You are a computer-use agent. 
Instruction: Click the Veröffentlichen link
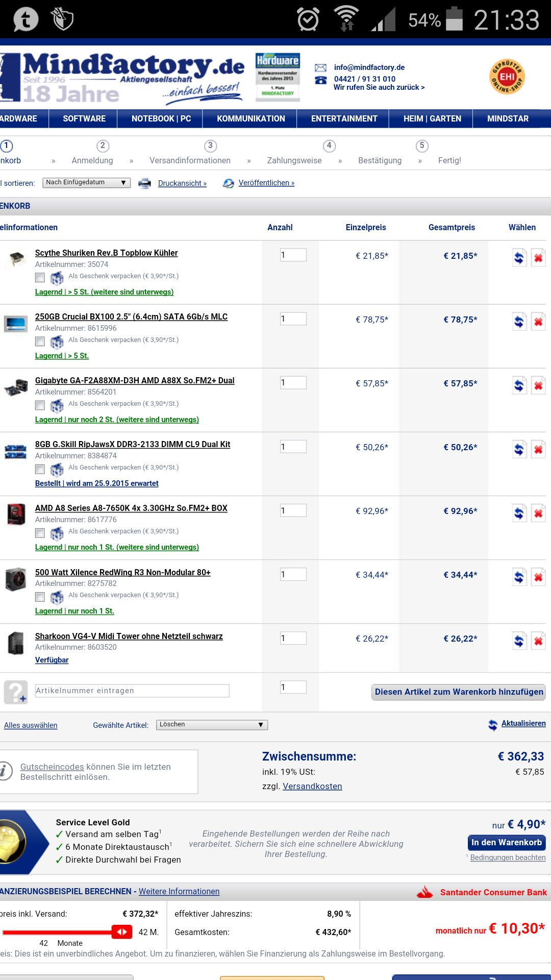pyautogui.click(x=266, y=183)
